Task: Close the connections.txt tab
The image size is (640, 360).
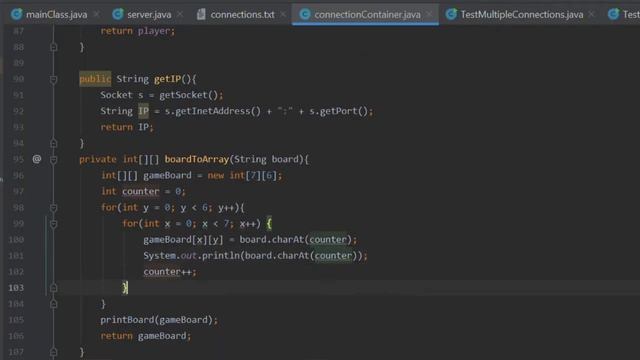Action: (283, 14)
